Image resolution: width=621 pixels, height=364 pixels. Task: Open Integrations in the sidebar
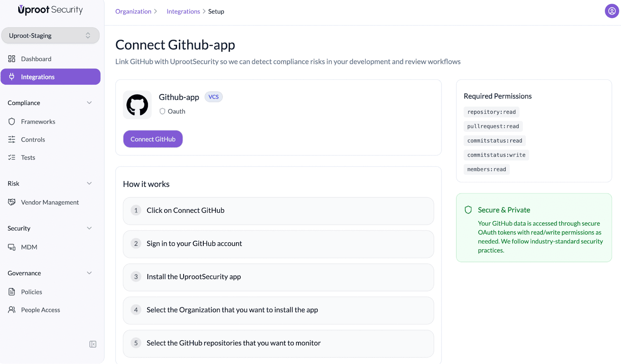50,77
